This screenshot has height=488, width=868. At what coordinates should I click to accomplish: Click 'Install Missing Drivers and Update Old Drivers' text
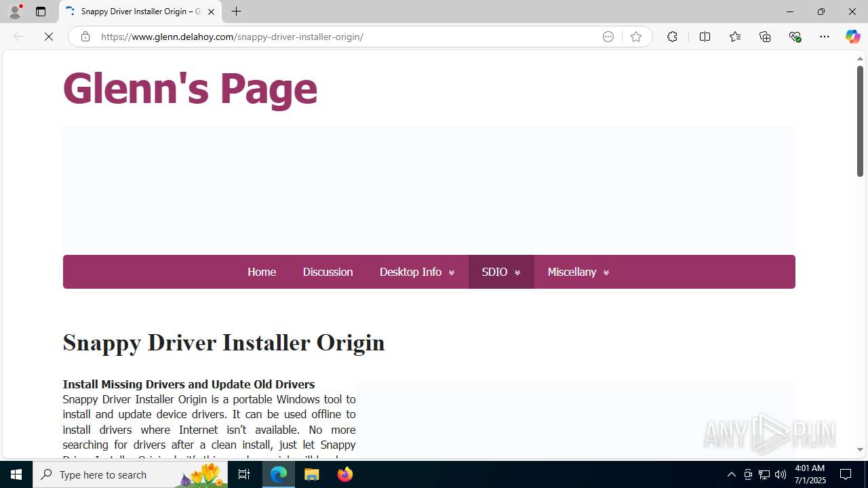tap(189, 384)
